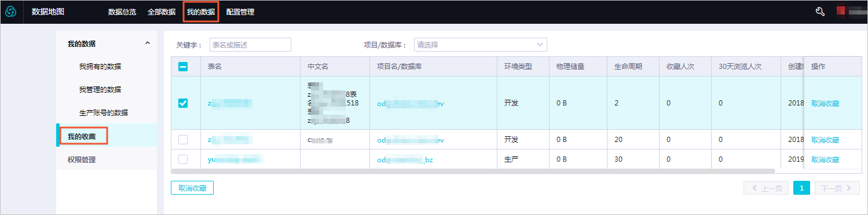Select the 我的数据 top tab
Screen dimensions: 868x215
[201, 12]
